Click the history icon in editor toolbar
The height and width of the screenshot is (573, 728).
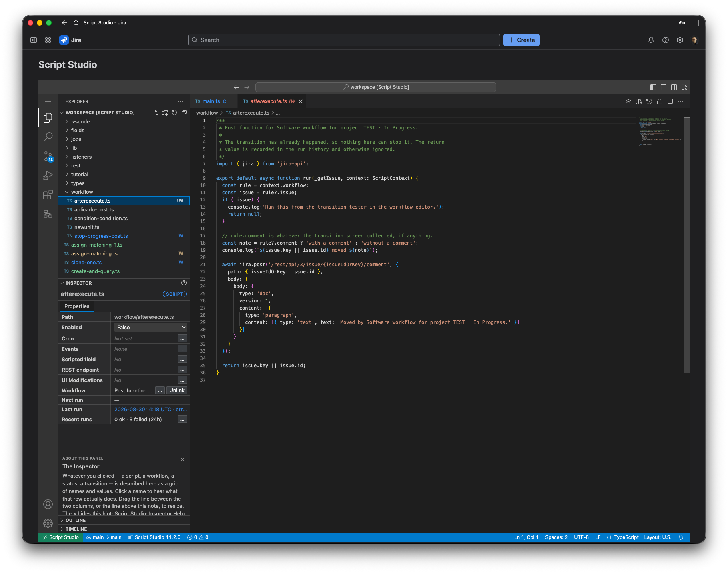649,101
